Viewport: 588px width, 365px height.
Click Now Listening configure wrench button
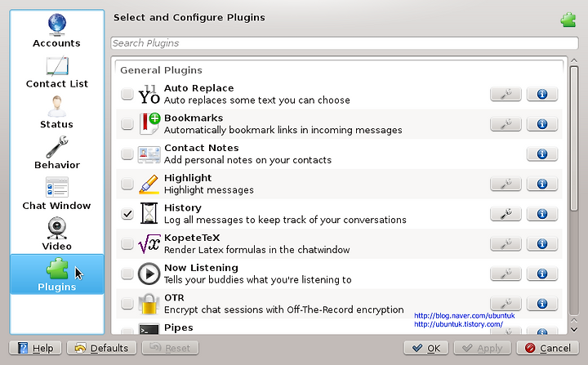click(506, 274)
